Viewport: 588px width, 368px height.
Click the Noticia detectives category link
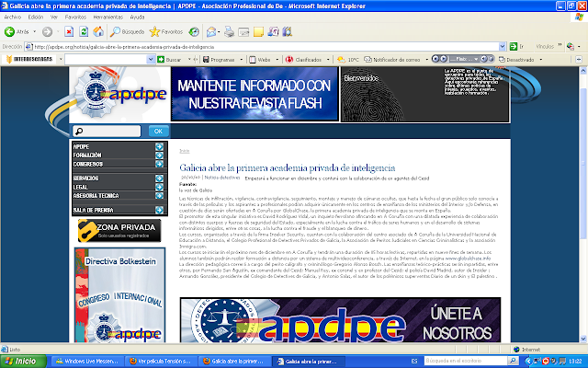point(222,178)
